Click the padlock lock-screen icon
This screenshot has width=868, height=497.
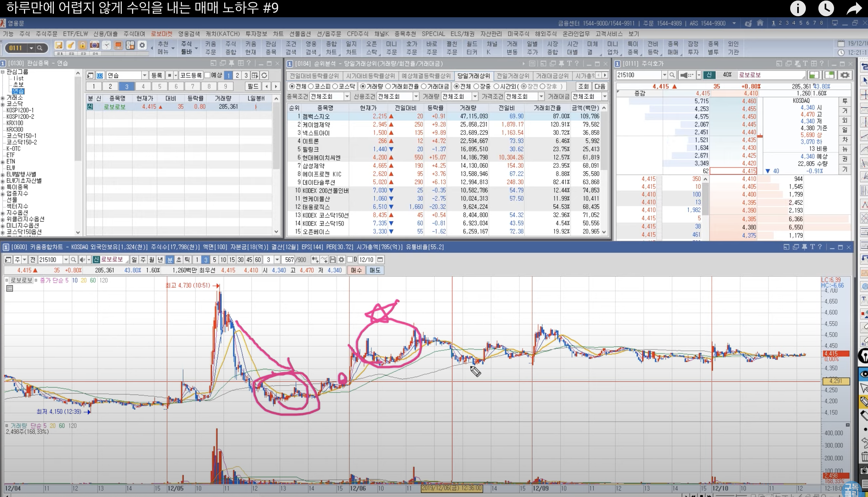82,45
